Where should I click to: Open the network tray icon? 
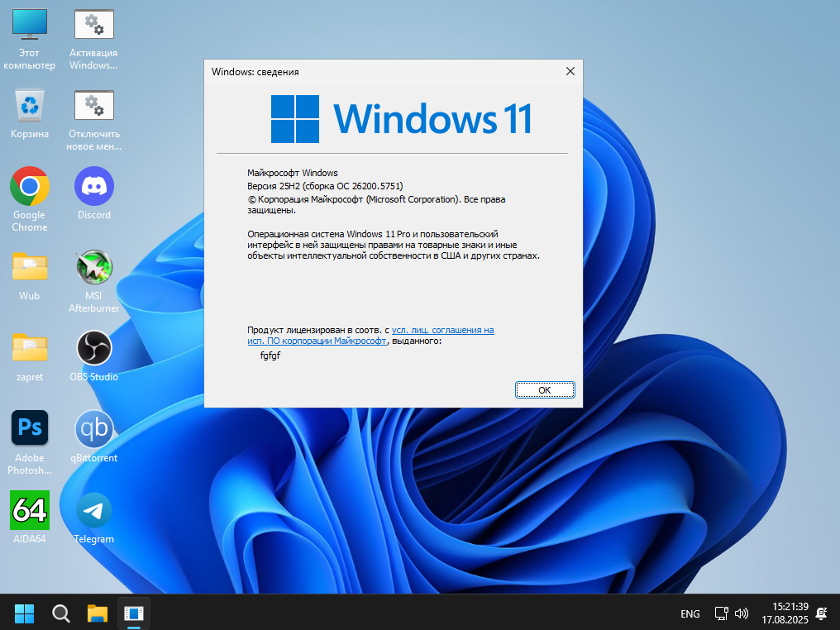pos(721,613)
